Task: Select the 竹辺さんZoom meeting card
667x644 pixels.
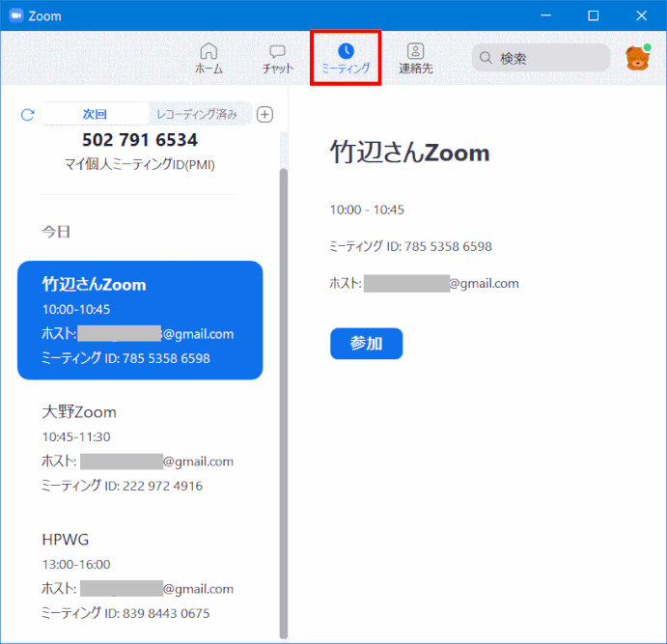Action: [140, 320]
